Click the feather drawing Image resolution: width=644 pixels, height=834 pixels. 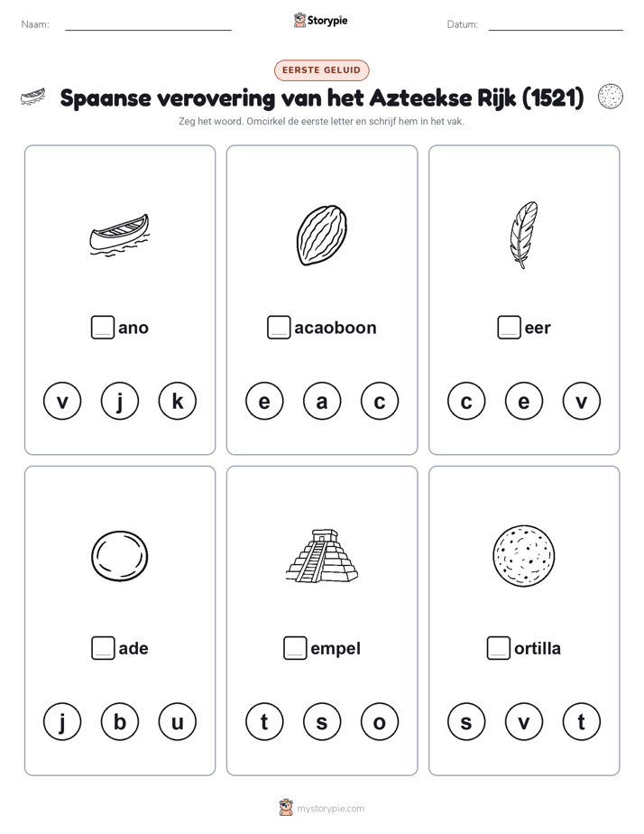(x=523, y=235)
